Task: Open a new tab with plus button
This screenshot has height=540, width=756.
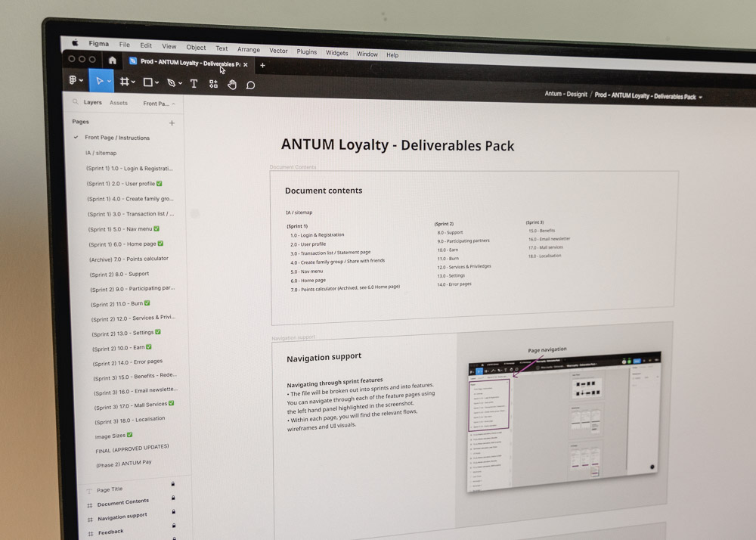Action: tap(262, 65)
